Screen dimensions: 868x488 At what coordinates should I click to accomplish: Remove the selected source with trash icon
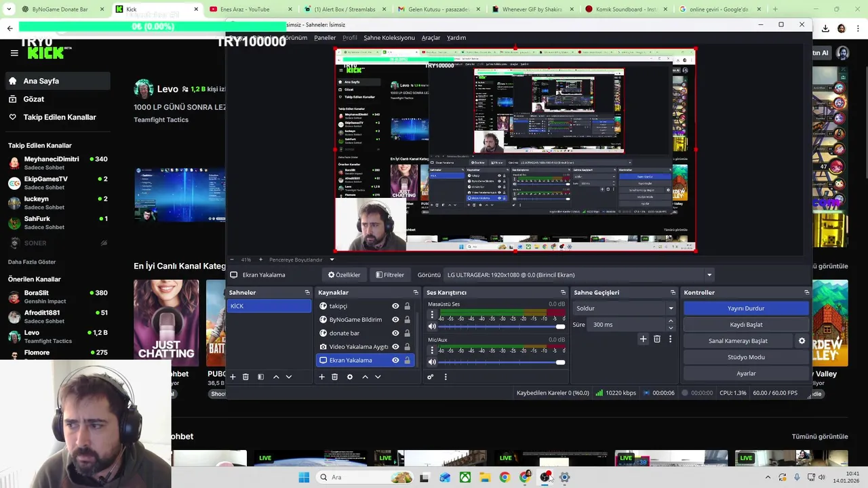tap(334, 377)
